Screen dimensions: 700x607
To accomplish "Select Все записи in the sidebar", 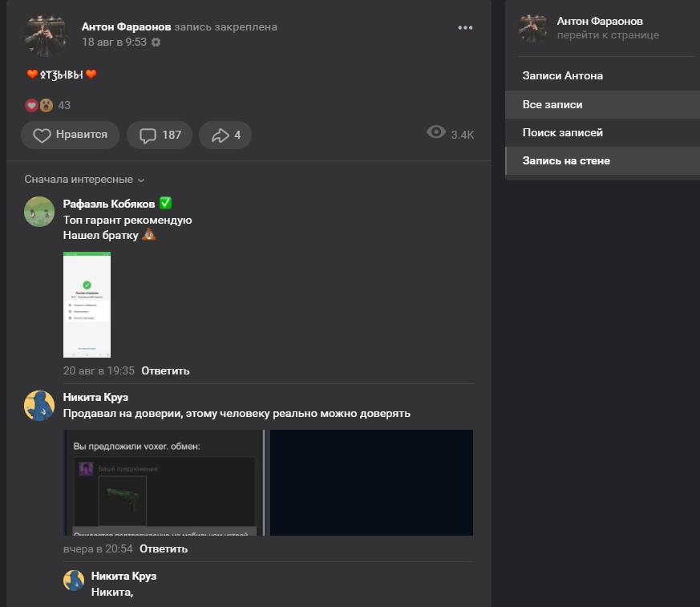I will coord(552,105).
